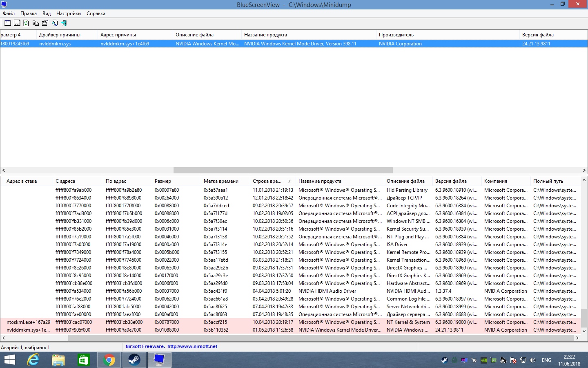Open the Настройки menu
588x368 pixels.
(69, 13)
